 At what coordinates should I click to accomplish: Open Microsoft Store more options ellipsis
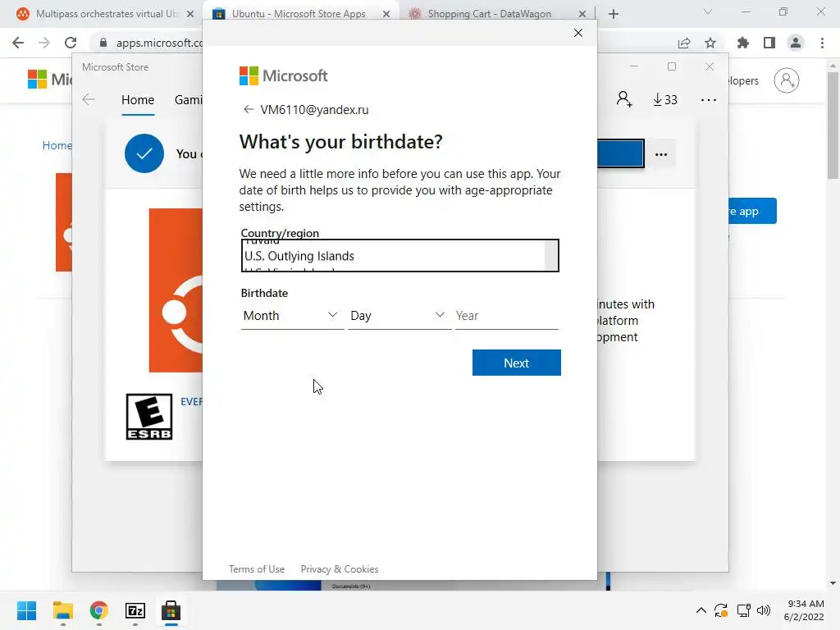pos(708,99)
